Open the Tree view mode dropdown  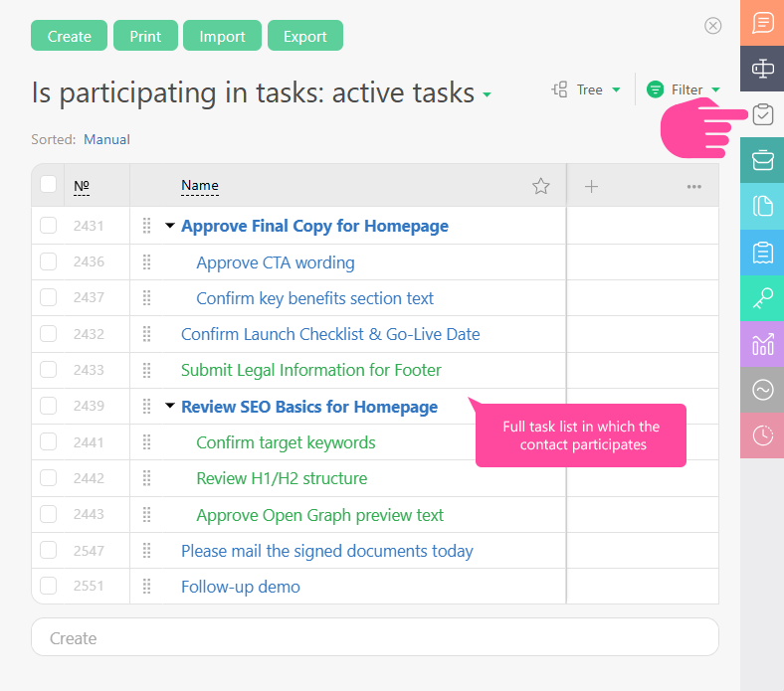[x=587, y=89]
